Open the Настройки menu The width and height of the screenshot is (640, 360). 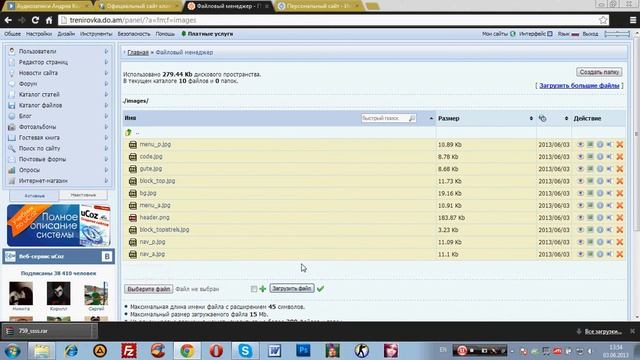point(39,34)
